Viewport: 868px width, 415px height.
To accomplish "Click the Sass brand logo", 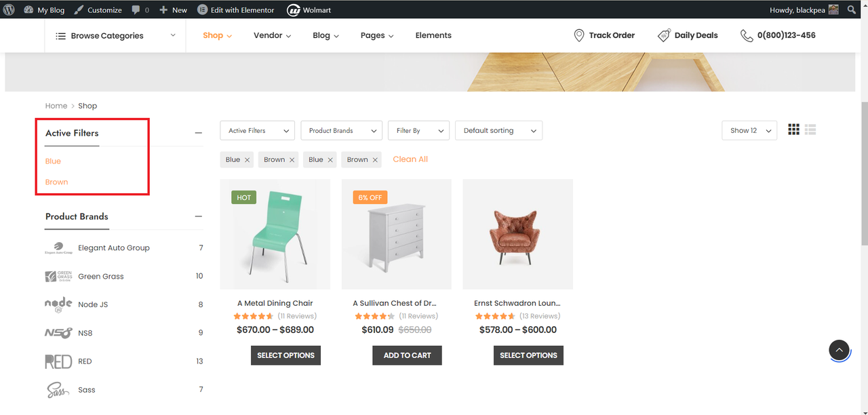I will (58, 390).
